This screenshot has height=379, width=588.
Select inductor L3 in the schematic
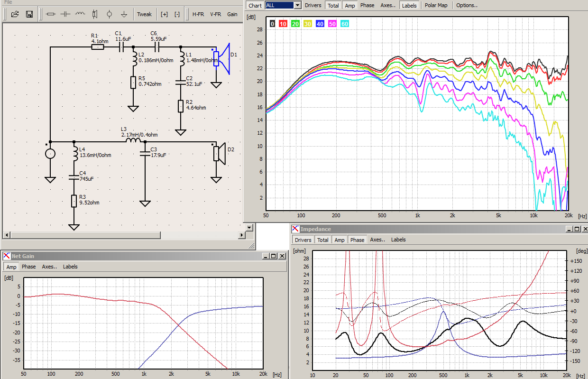click(133, 141)
